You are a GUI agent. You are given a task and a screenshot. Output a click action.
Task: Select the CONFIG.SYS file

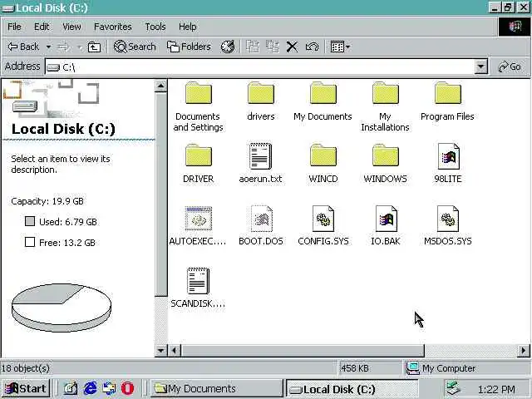[x=323, y=226]
